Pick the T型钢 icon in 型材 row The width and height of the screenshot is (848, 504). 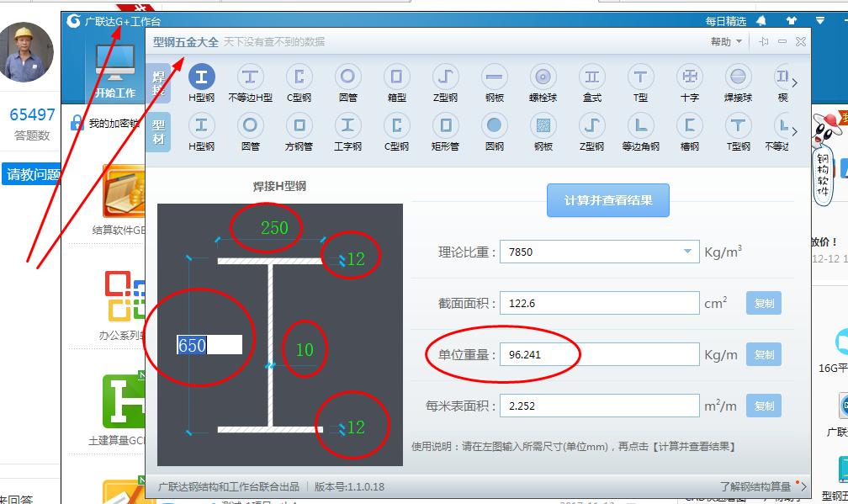(x=739, y=125)
